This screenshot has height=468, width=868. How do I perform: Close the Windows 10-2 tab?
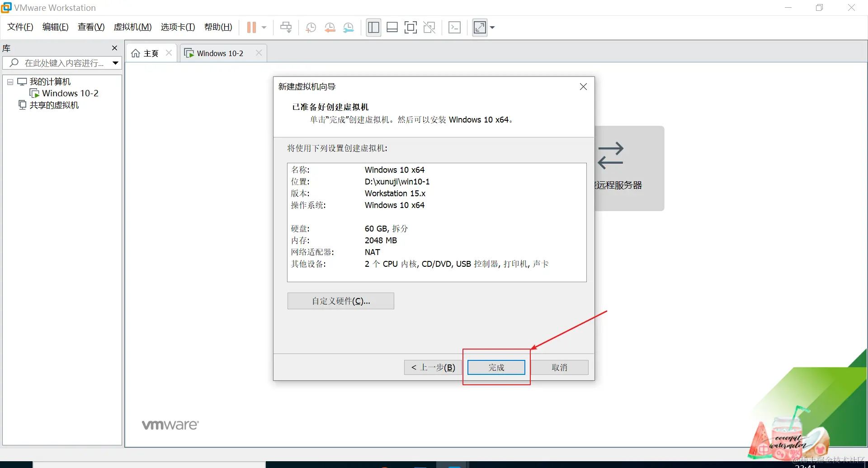259,53
